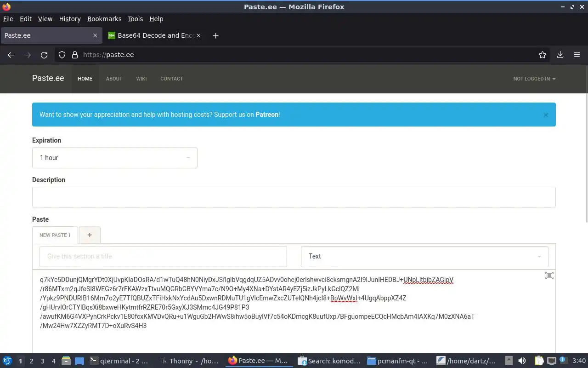Follow the Patreon link in banner

tap(267, 115)
